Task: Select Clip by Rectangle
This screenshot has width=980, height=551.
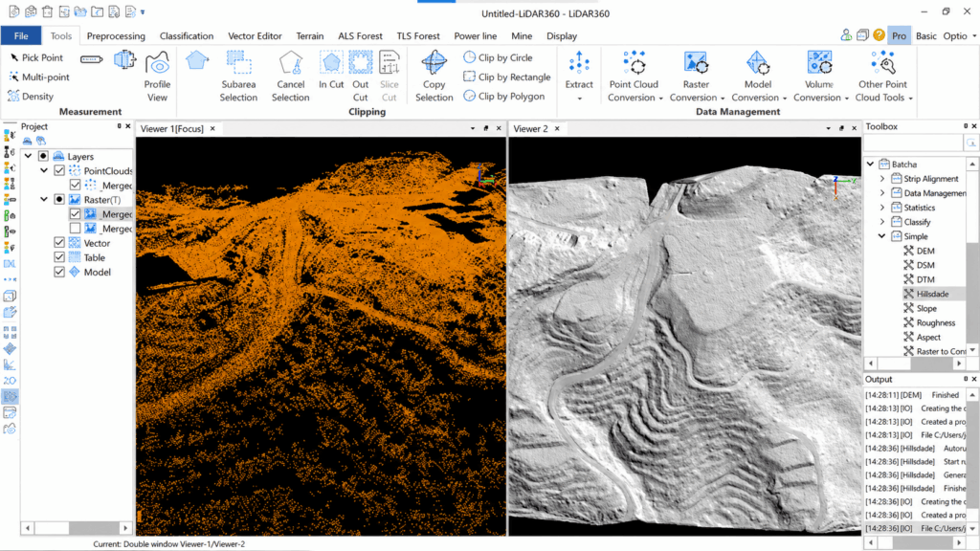Action: pos(507,77)
